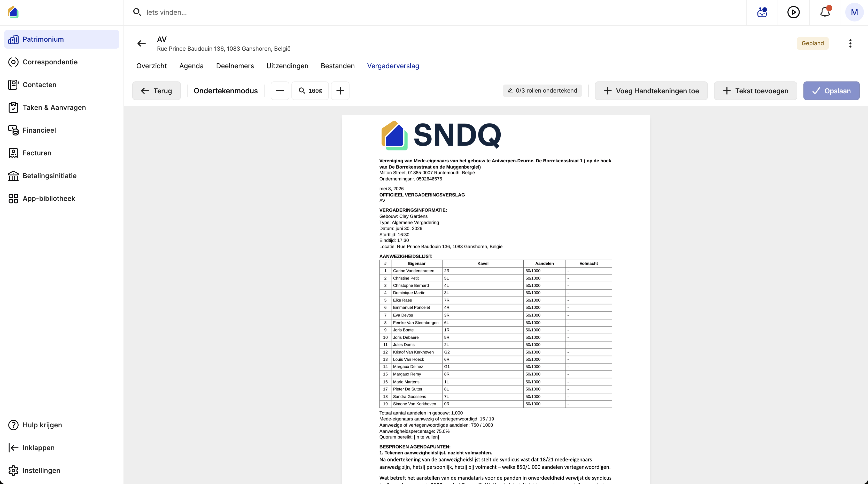
Task: Click 'Simone Van Kerkhoven' in the table
Action: [x=414, y=404]
